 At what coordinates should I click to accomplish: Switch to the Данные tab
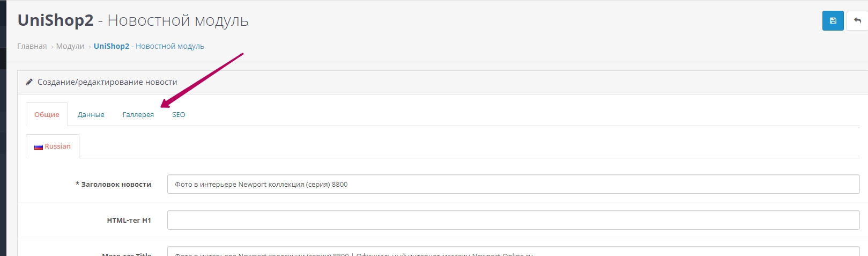tap(91, 114)
